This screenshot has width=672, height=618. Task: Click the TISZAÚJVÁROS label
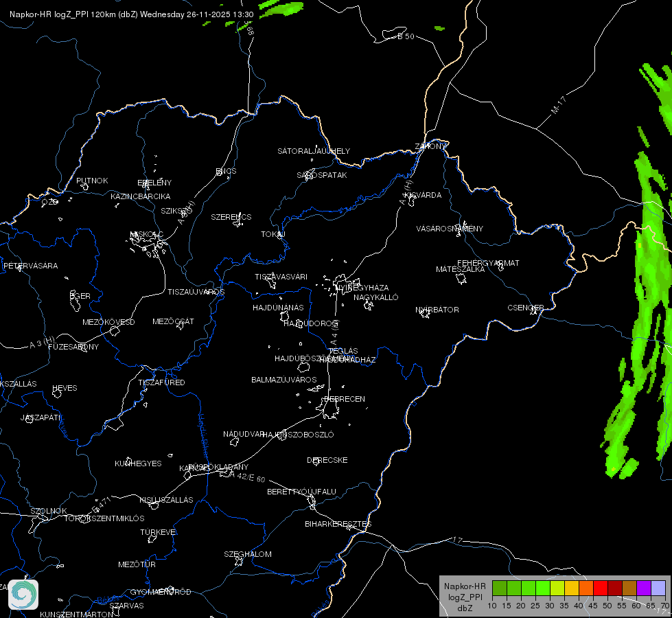196,292
